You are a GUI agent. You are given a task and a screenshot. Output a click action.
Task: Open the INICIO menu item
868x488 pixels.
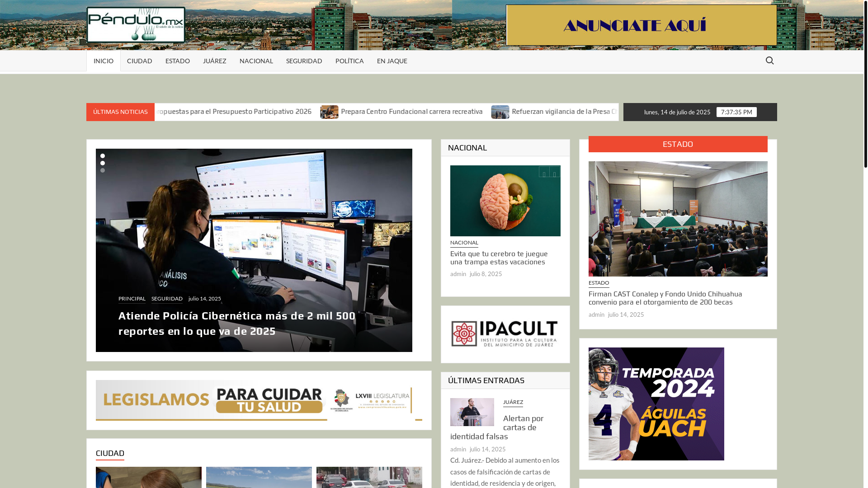pos(104,61)
